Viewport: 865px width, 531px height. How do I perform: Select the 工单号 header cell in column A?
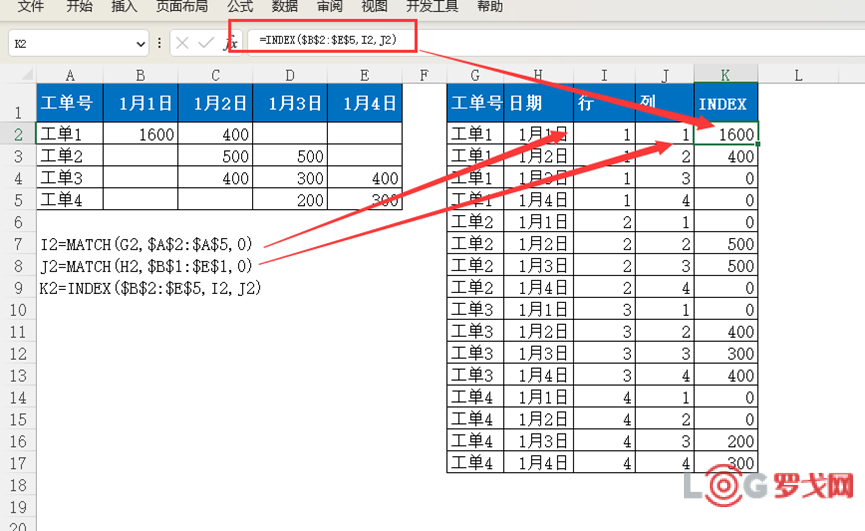(70, 103)
